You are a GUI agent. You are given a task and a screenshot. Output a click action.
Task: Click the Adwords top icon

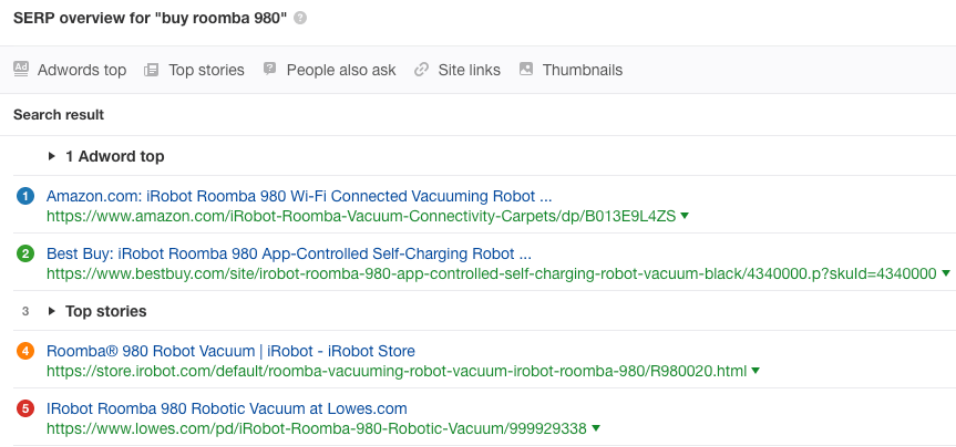click(21, 69)
